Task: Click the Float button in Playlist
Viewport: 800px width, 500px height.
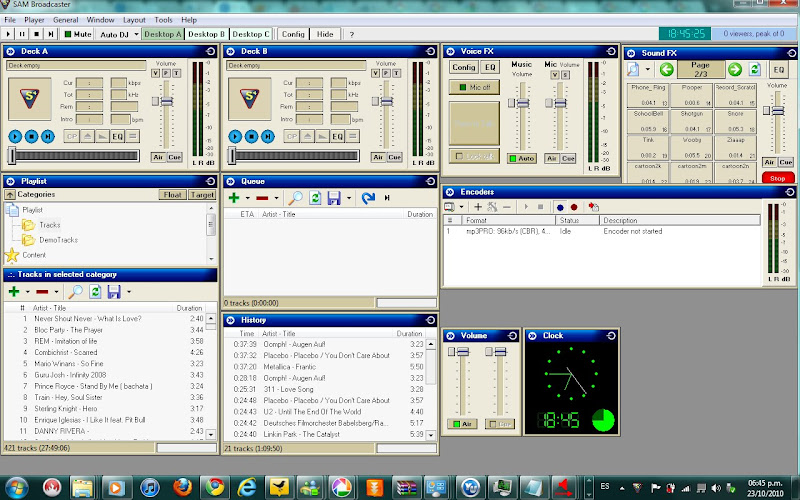Action: click(172, 194)
